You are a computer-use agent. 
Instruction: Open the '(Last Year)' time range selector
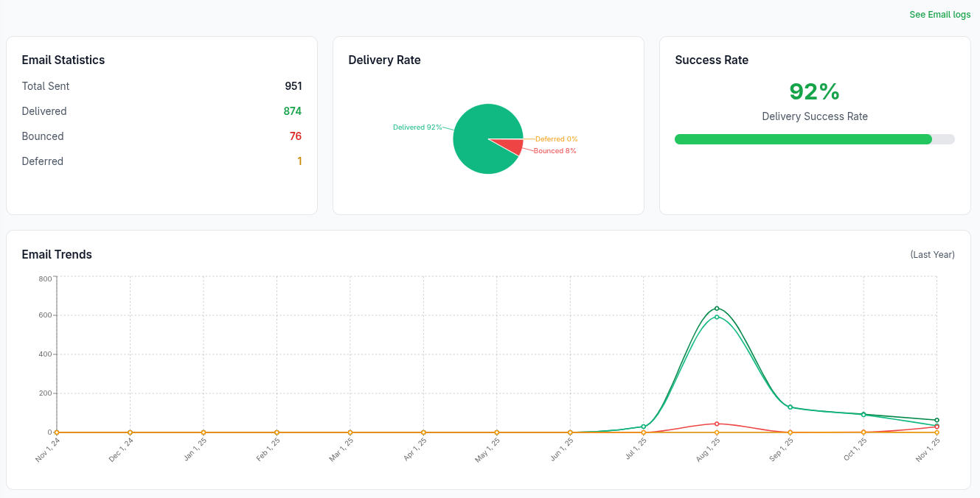click(x=932, y=254)
